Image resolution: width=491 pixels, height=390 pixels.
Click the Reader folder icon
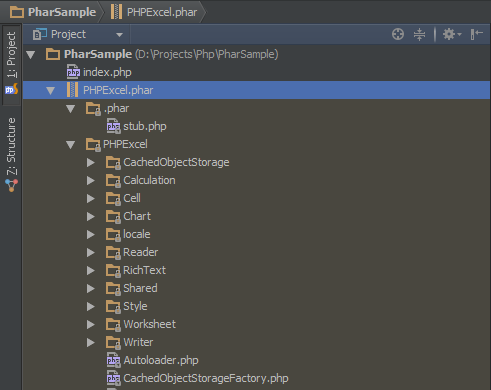coord(113,252)
